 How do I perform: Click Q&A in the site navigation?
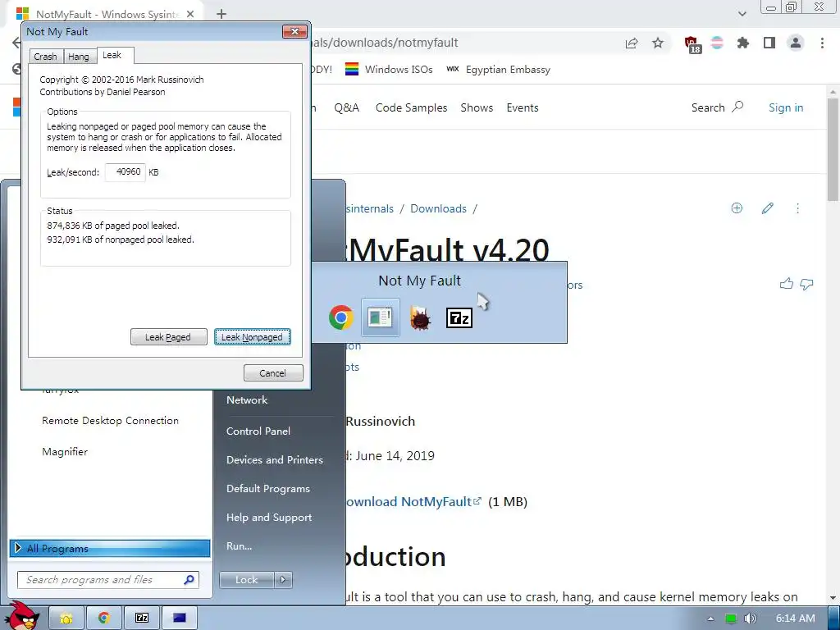point(347,107)
